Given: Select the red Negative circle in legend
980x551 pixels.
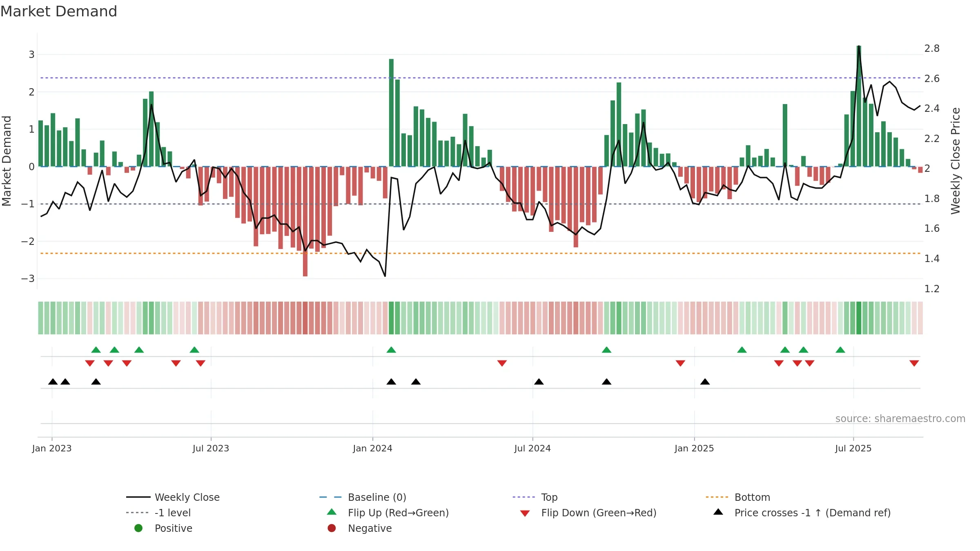Looking at the screenshot, I should tap(332, 528).
